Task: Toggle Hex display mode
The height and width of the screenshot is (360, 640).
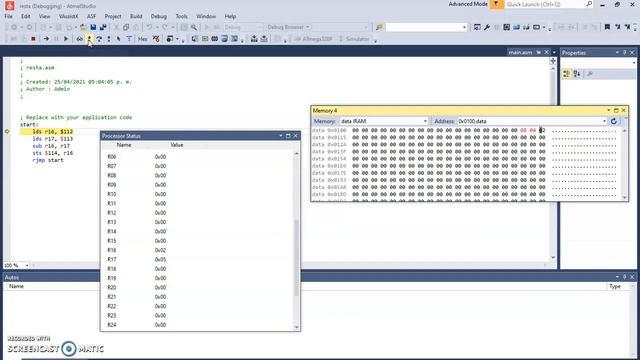Action: coord(142,39)
